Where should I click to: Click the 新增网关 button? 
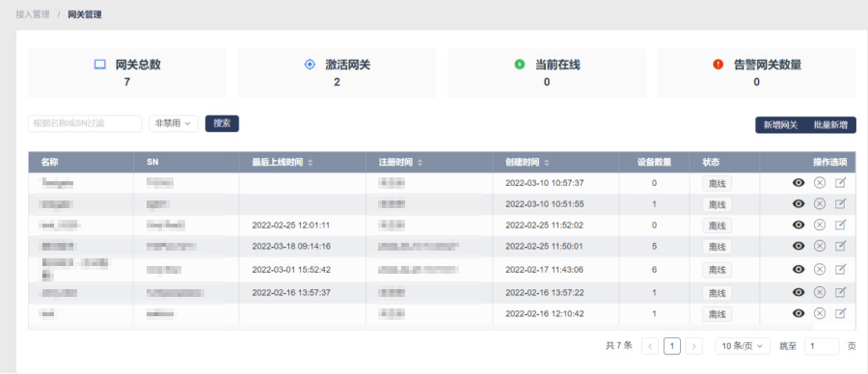click(x=780, y=125)
